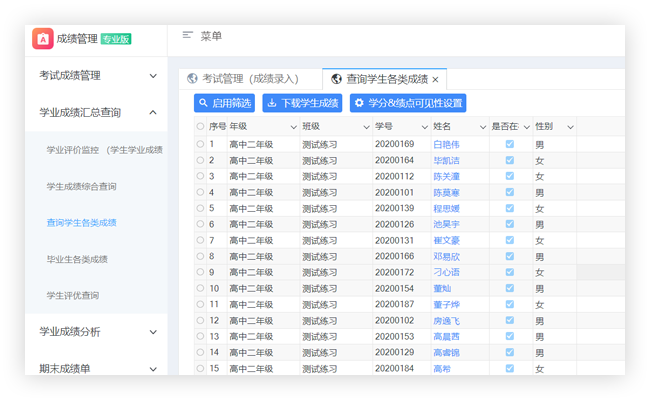
Task: Select the radio button for row 8
Action: (200, 256)
